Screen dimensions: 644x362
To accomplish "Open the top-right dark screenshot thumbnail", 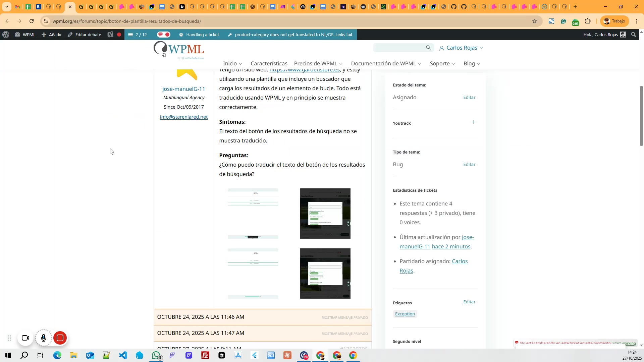I will (325, 214).
